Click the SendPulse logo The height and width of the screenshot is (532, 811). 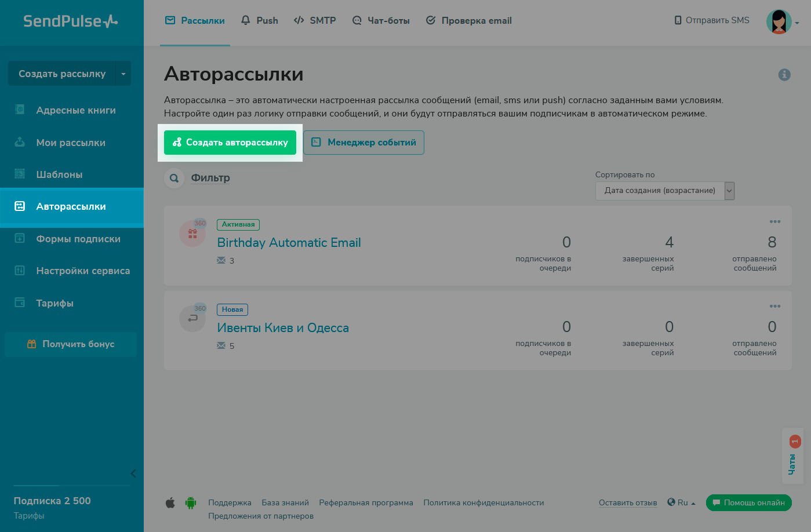point(71,21)
